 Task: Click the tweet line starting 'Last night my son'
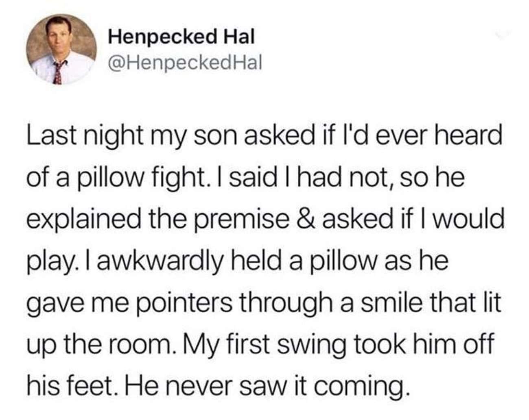point(264,136)
